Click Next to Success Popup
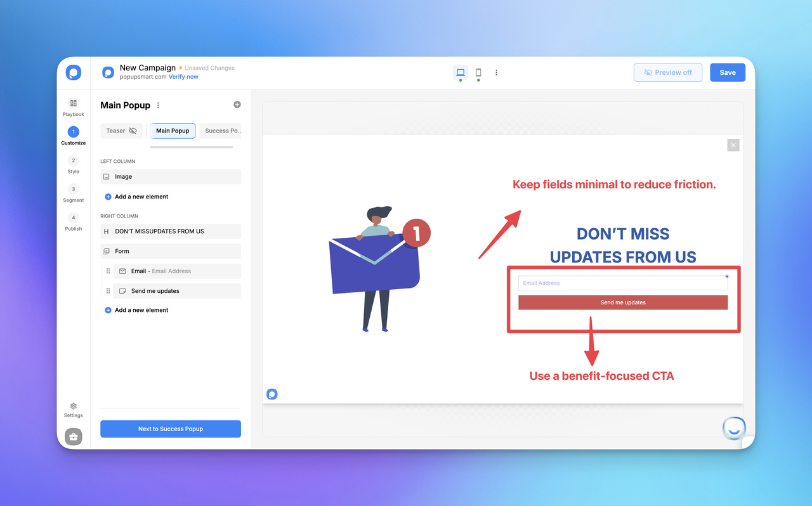Image resolution: width=812 pixels, height=506 pixels. pyautogui.click(x=170, y=429)
